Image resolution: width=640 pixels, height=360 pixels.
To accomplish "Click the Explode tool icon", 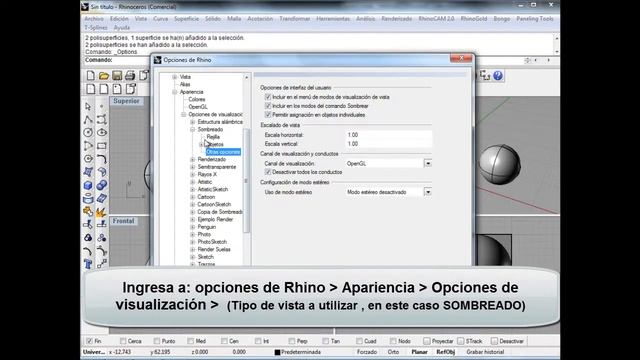I will (102, 211).
